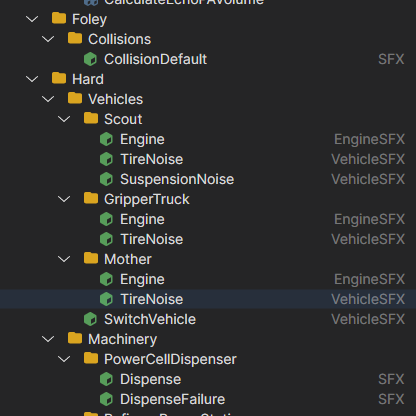The height and width of the screenshot is (416, 416).
Task: Click the GripperTruck Engine event cube icon
Action: click(106, 219)
